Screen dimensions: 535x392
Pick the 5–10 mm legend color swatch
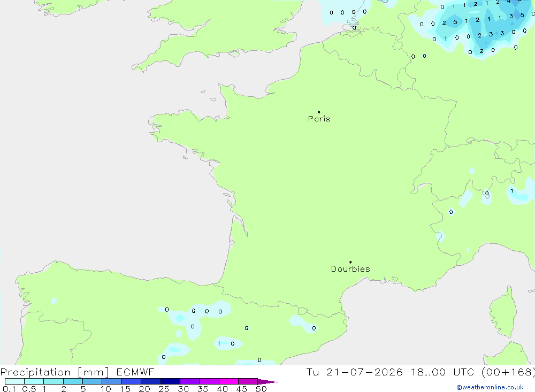(92, 381)
